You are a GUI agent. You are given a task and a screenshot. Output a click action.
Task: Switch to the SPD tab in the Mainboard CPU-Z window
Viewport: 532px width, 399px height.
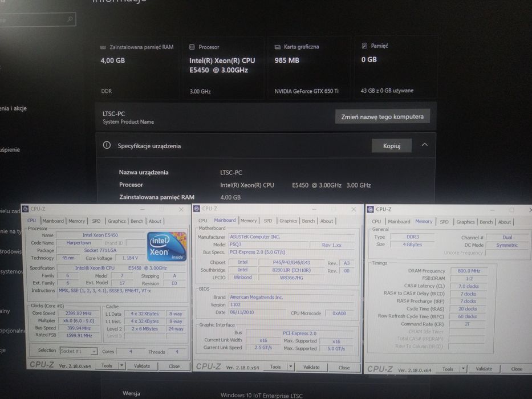268,221
